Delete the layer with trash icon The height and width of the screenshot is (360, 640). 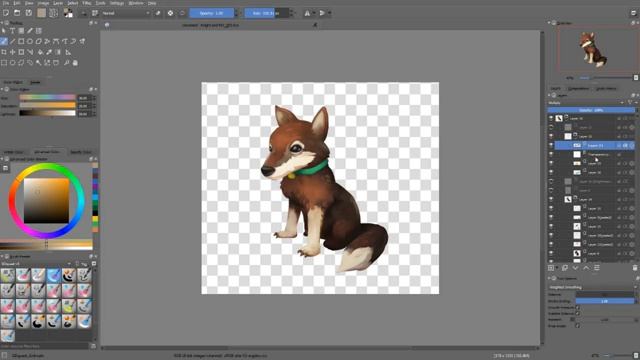tap(635, 268)
